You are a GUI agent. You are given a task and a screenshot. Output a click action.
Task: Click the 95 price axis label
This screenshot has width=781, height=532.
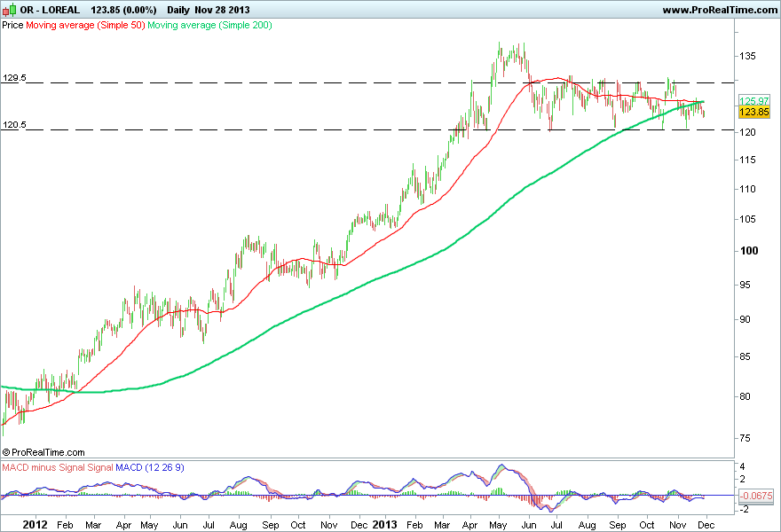click(745, 286)
